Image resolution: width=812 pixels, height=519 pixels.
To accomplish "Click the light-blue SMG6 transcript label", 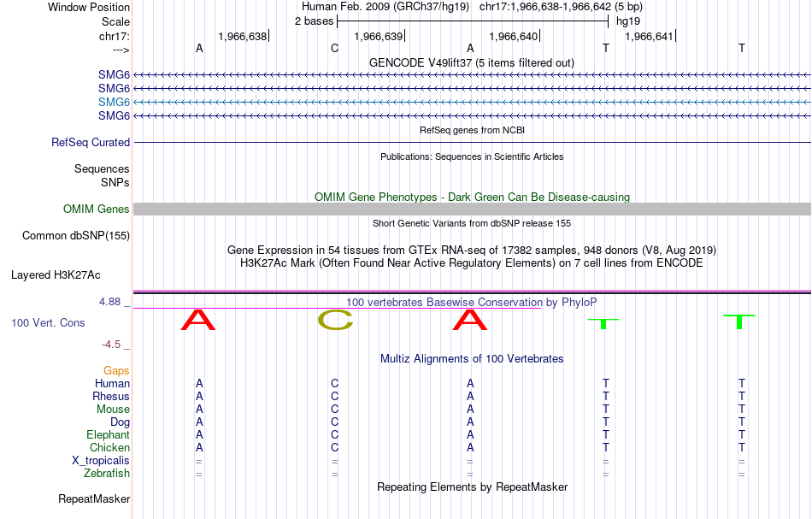I will coord(114,102).
